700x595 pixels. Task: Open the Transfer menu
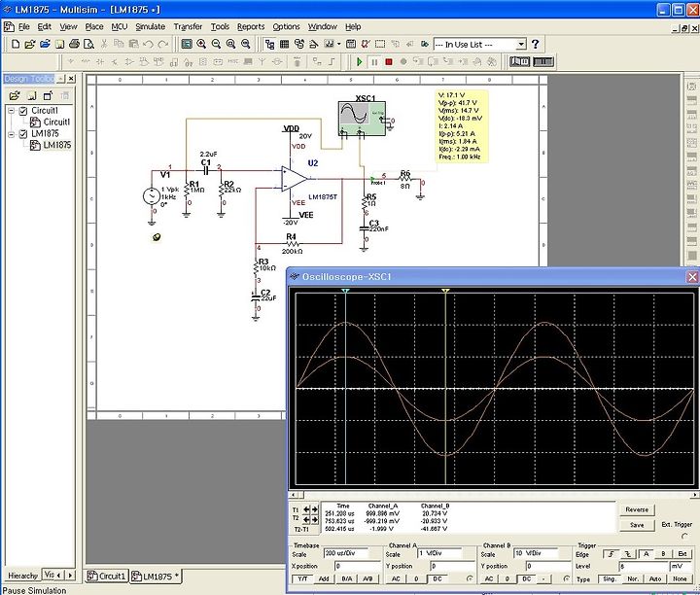[188, 27]
